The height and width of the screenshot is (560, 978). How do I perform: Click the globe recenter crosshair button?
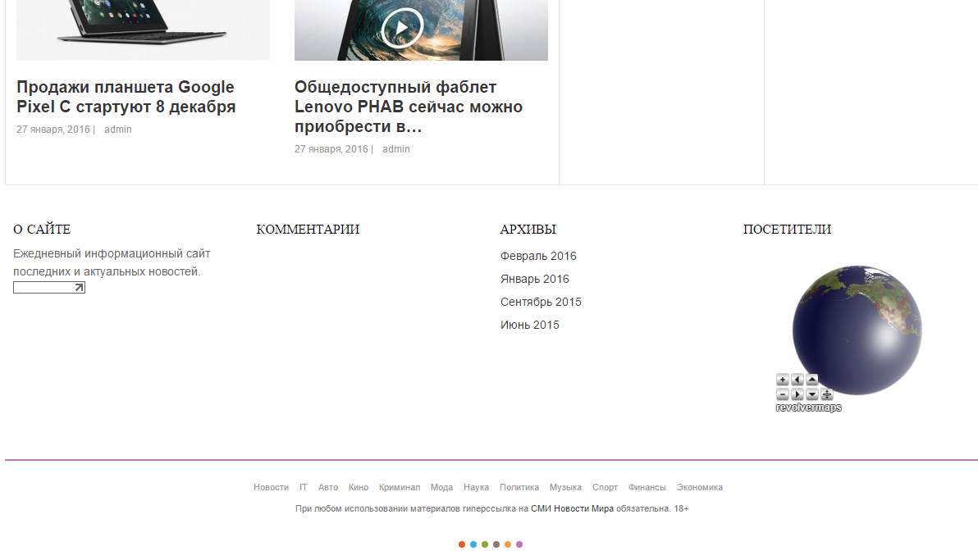pos(827,394)
